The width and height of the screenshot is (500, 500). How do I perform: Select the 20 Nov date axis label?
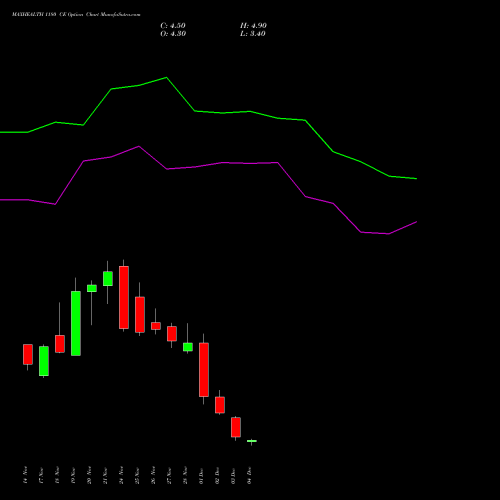point(89,475)
